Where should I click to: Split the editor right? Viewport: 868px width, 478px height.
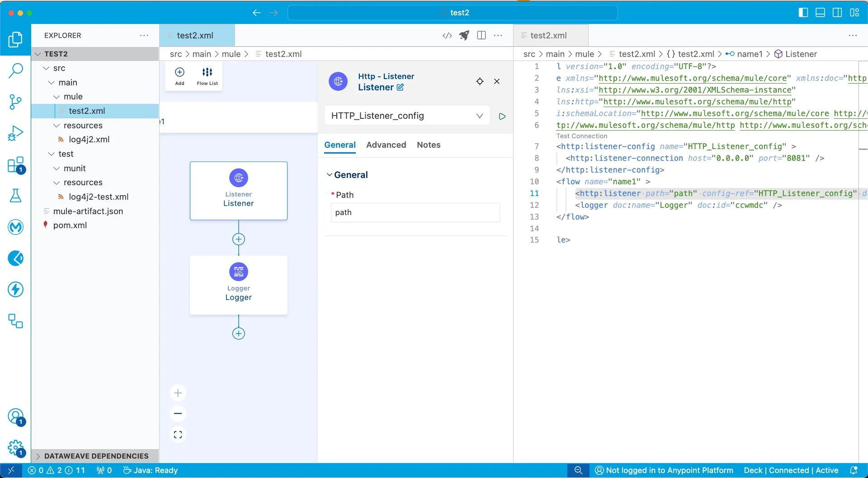click(481, 36)
